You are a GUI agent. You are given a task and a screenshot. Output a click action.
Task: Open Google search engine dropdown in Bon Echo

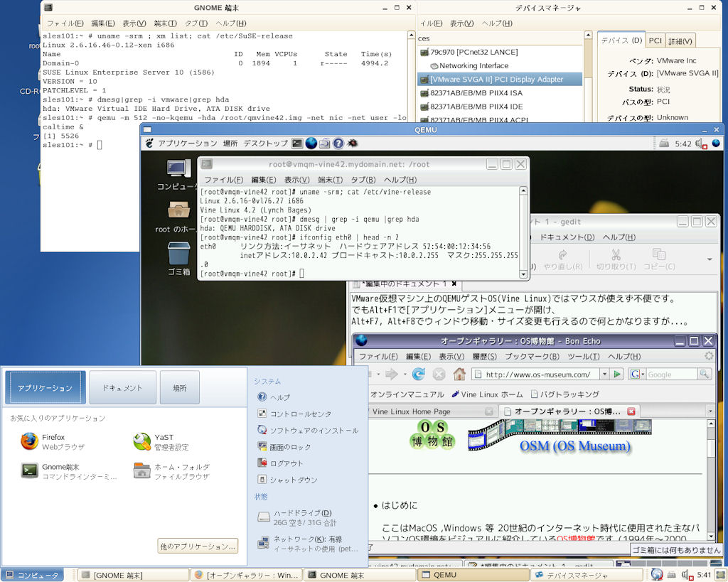point(636,374)
